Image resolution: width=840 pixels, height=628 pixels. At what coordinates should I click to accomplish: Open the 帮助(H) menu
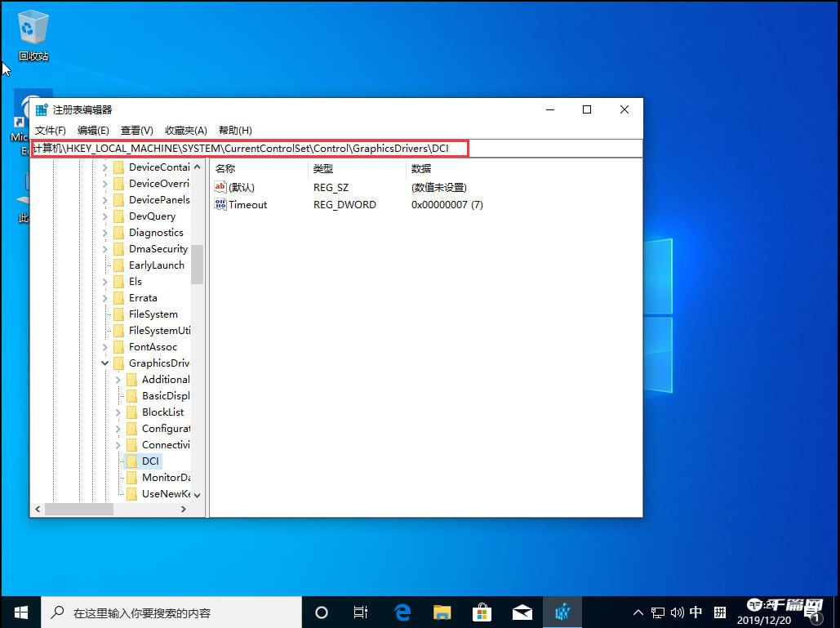coord(235,130)
